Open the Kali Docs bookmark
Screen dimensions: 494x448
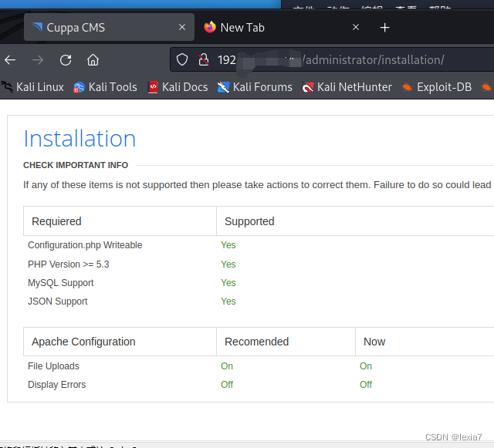point(178,87)
